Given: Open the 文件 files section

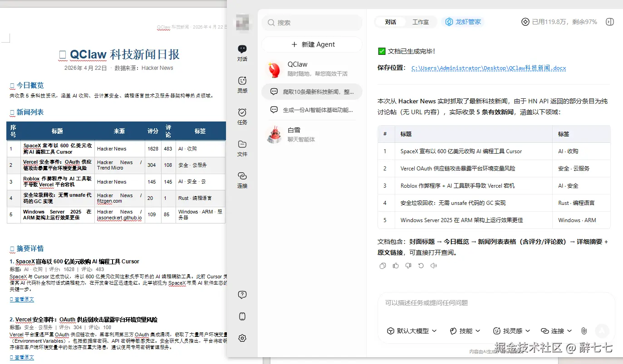Looking at the screenshot, I should click(x=242, y=148).
